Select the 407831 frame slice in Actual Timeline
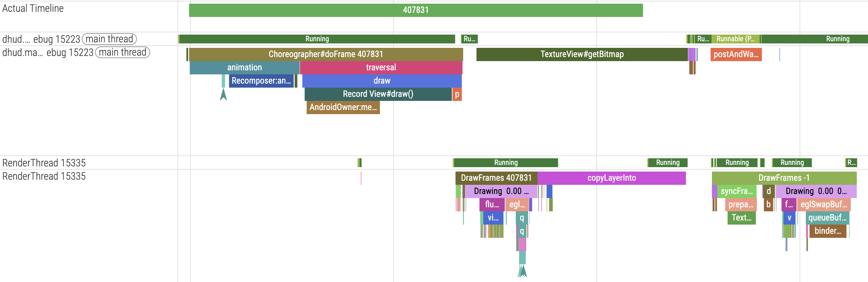Image resolution: width=868 pixels, height=282 pixels. click(x=416, y=10)
